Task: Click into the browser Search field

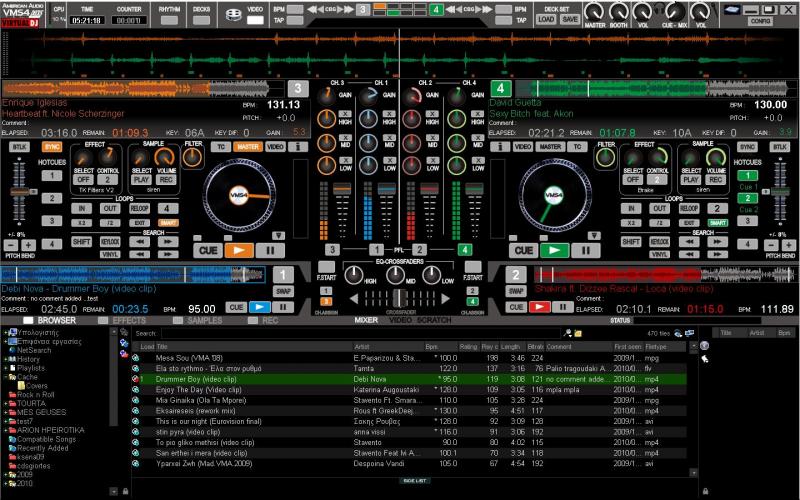Action: (361, 333)
